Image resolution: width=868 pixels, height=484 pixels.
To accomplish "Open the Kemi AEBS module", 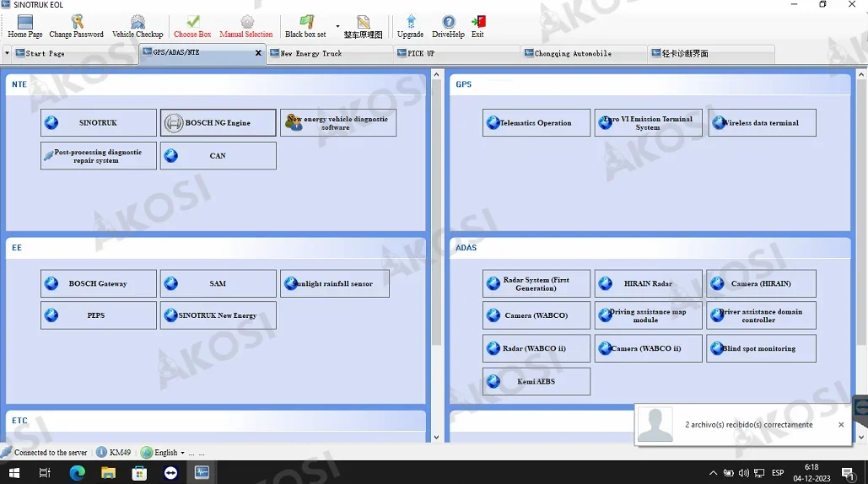I will pyautogui.click(x=536, y=382).
